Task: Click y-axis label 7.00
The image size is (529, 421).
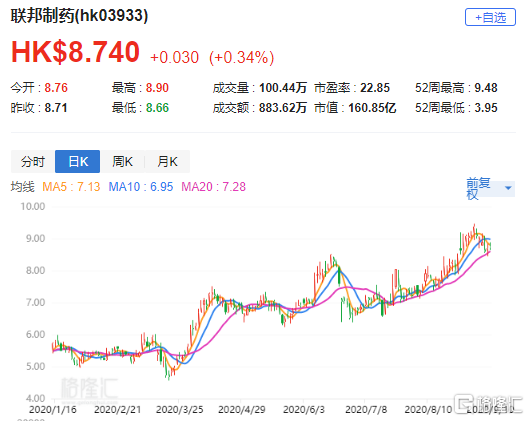Action: [35, 302]
